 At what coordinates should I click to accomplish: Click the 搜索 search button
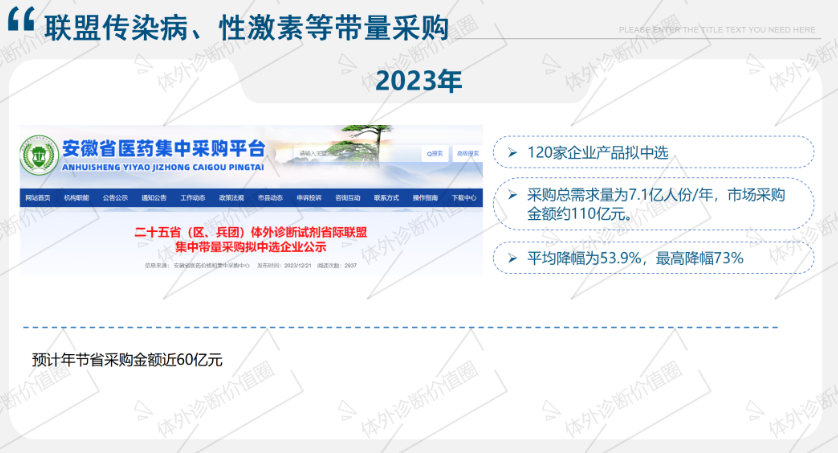(435, 154)
